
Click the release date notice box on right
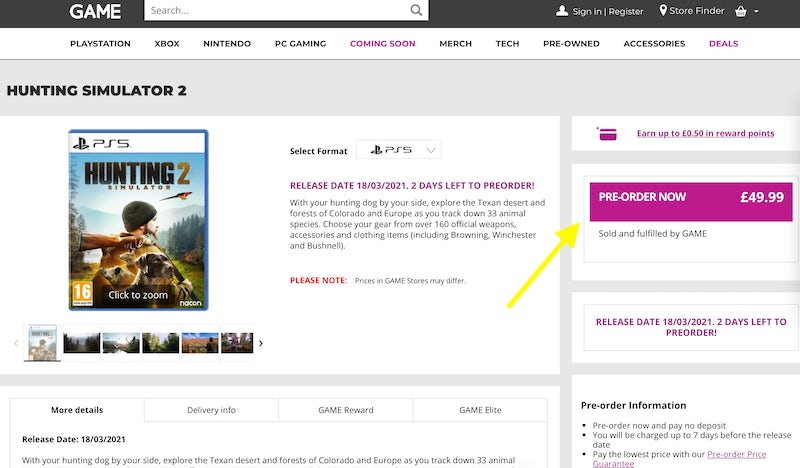[x=691, y=327]
